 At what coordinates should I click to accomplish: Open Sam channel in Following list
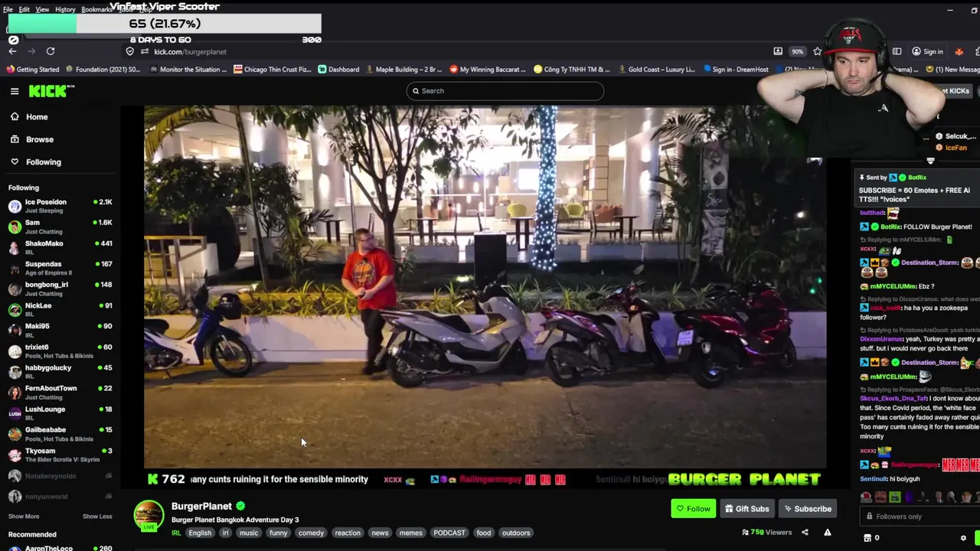(x=60, y=227)
